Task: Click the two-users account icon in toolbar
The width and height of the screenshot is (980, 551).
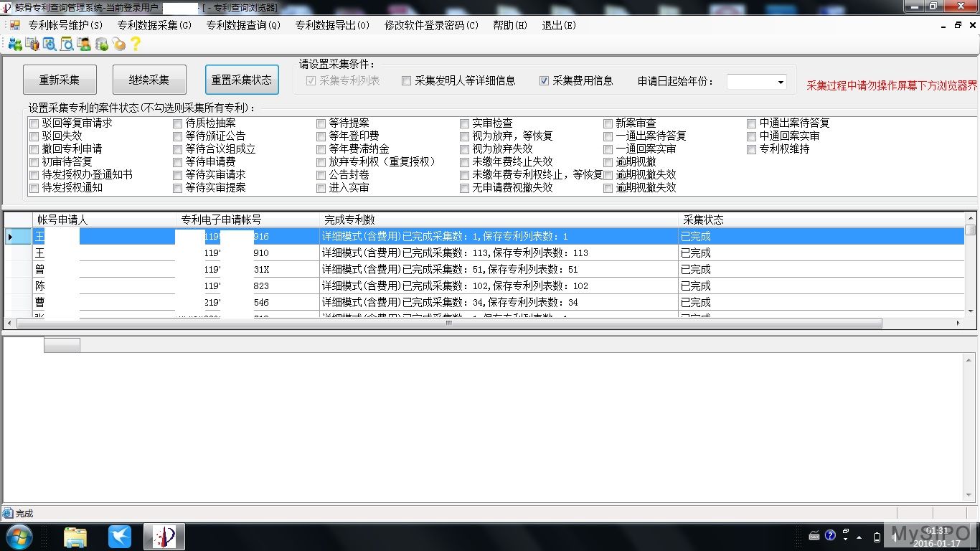Action: click(14, 44)
